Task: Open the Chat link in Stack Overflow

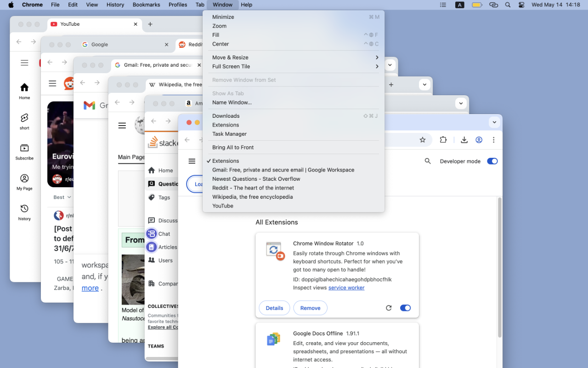Action: [x=158, y=234]
